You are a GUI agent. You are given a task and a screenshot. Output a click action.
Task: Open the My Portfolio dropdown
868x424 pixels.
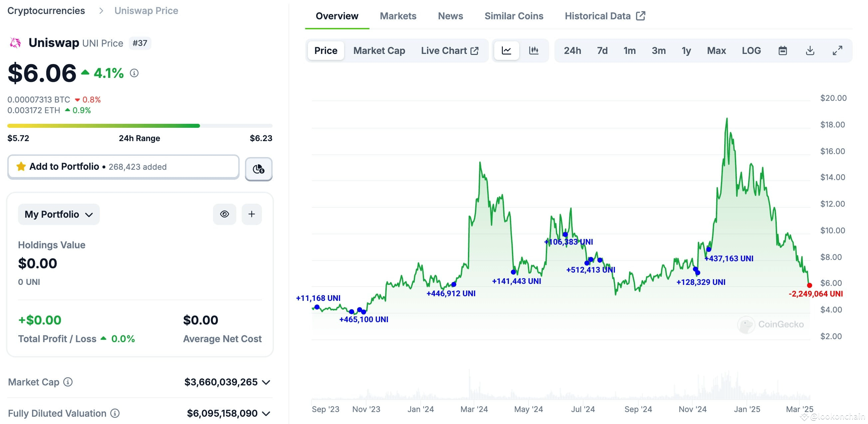(x=59, y=214)
